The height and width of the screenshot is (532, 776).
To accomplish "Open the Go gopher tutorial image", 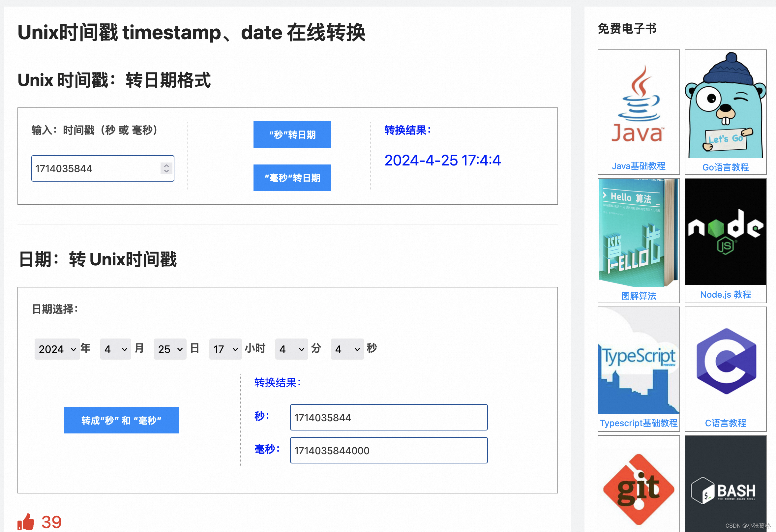I will tap(725, 105).
